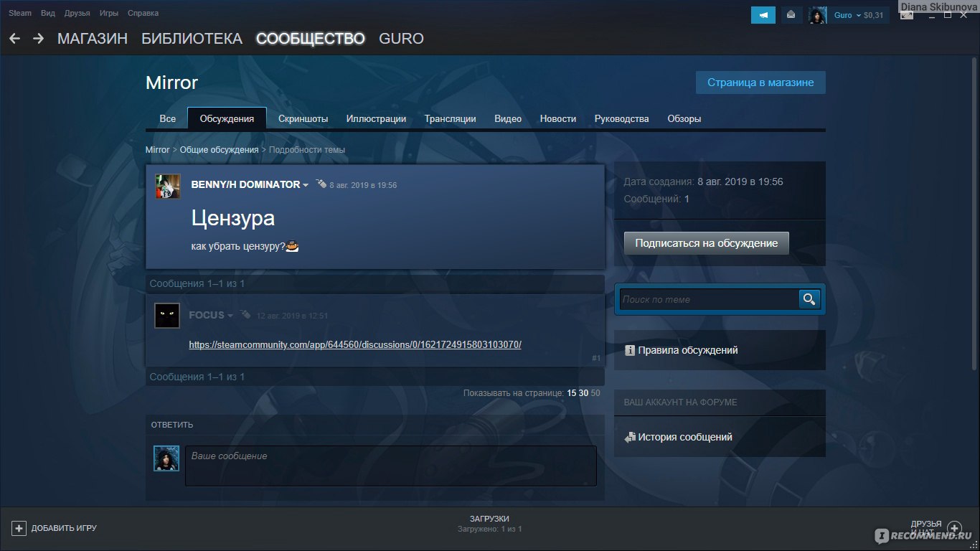Go forward with the right arrow
This screenshot has height=551, width=980.
pos(39,39)
